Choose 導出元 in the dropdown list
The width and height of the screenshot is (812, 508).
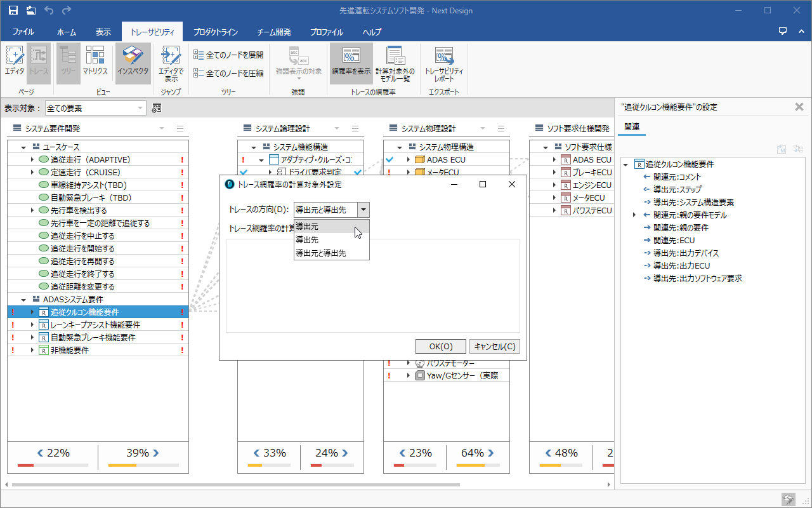[x=331, y=227]
